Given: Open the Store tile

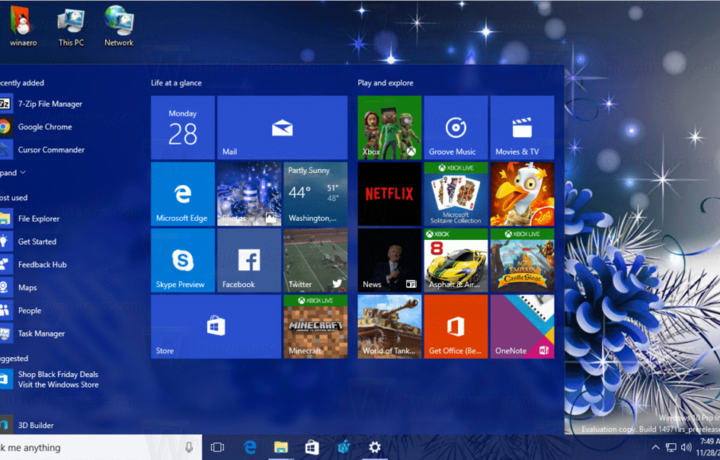Looking at the screenshot, I should pos(216,326).
